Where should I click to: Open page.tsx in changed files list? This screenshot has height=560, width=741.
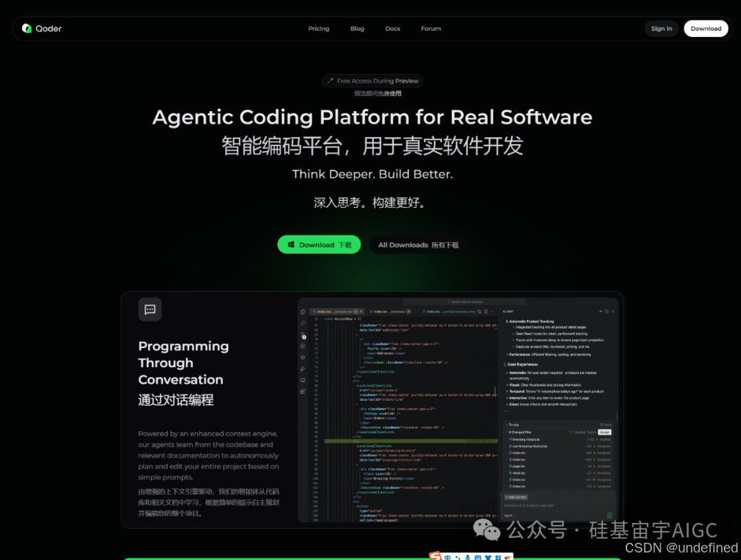517,466
